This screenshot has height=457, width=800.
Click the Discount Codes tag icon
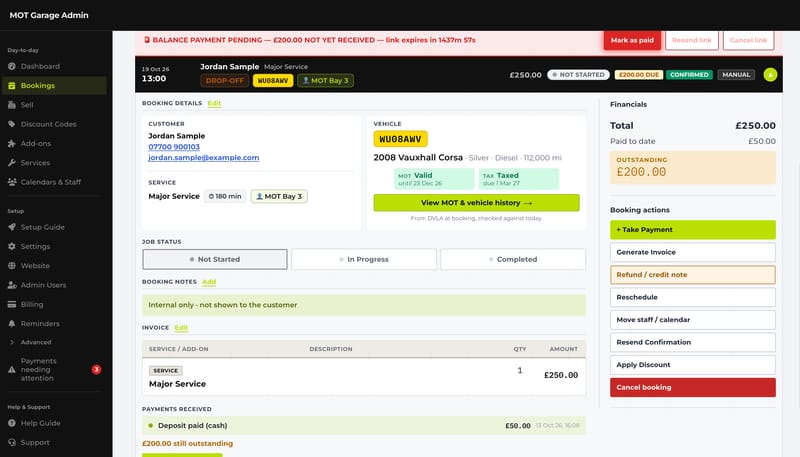pyautogui.click(x=12, y=124)
